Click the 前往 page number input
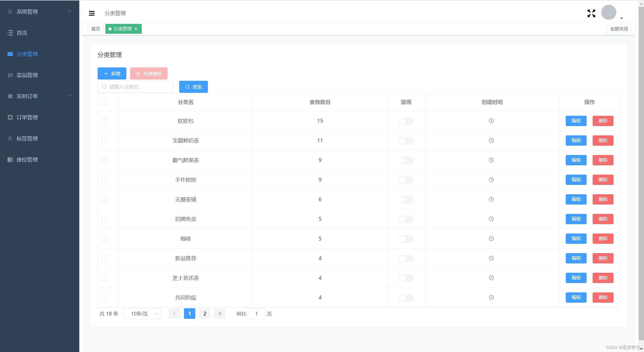This screenshot has width=644, height=352. tap(256, 314)
